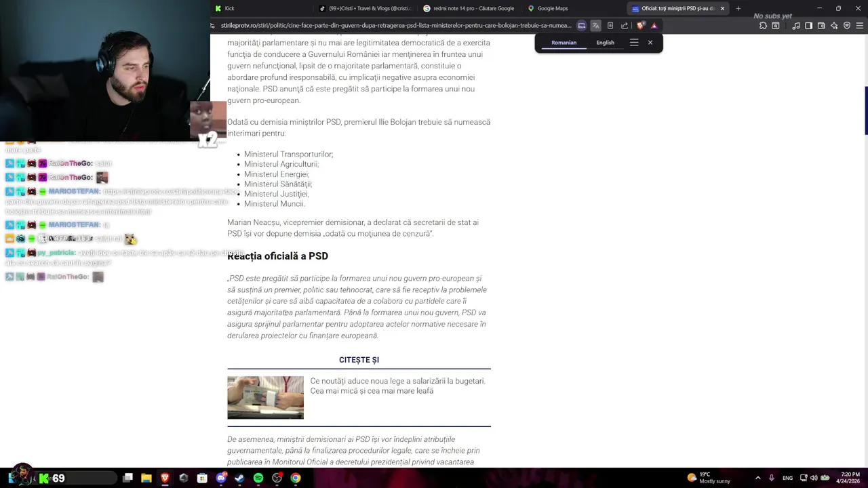Click the media control music note icon
This screenshot has width=868, height=488.
click(796, 25)
